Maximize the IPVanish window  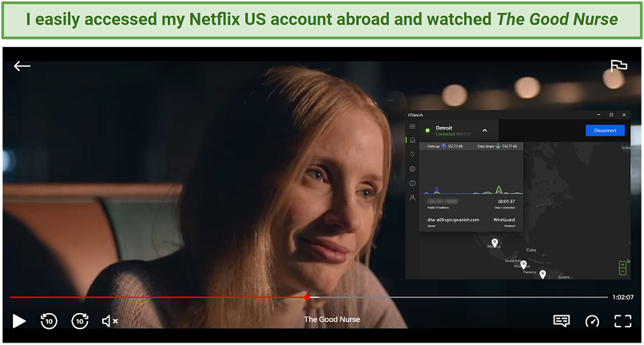pyautogui.click(x=611, y=114)
